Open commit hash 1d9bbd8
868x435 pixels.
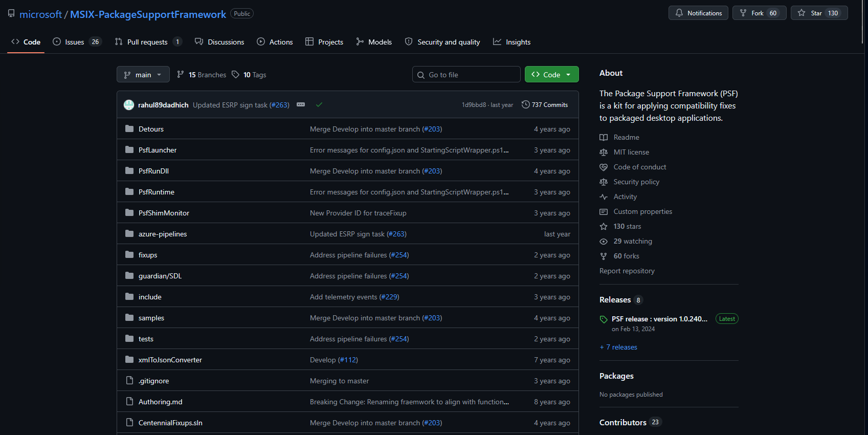[474, 105]
